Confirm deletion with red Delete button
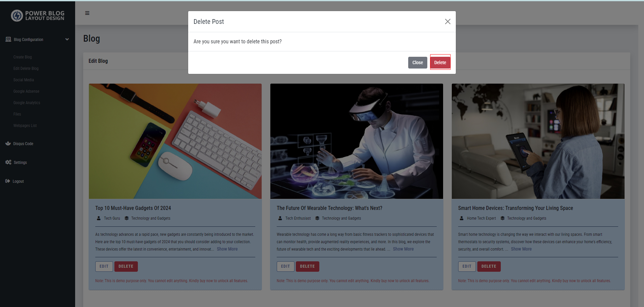This screenshot has height=307, width=644. [x=440, y=62]
